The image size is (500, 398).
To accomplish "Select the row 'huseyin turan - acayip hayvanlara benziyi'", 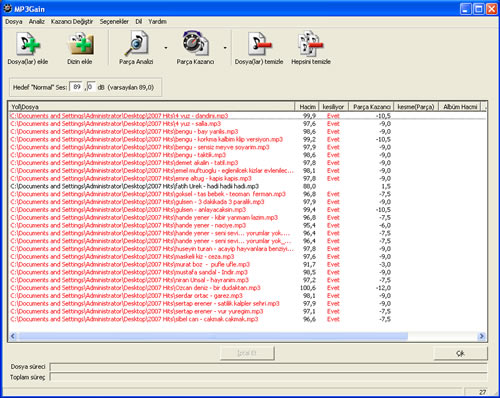I will (x=247, y=249).
